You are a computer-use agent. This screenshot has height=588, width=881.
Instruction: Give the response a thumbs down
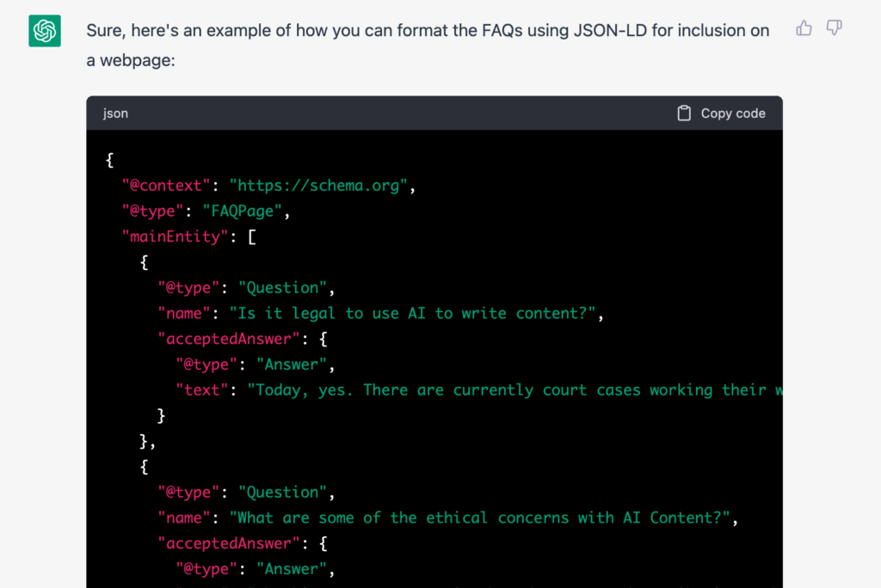tap(833, 28)
